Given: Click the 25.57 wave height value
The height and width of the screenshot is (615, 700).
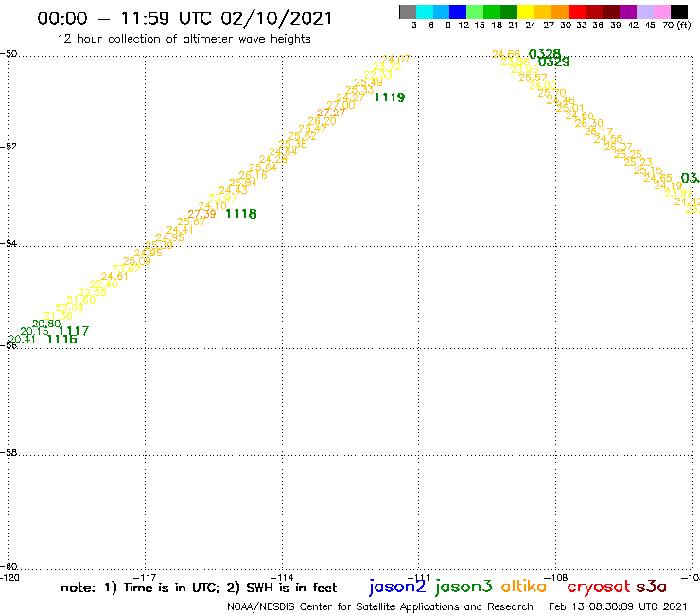Looking at the screenshot, I should pos(533,78).
